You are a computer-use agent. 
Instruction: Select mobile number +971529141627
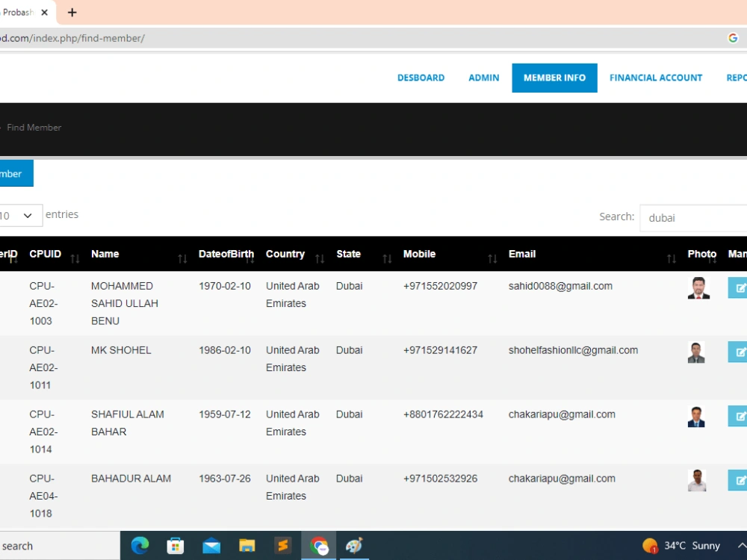tap(440, 350)
